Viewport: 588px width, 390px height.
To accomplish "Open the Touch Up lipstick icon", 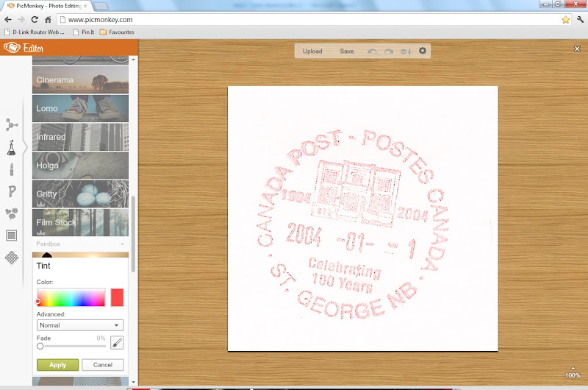I will 12,170.
